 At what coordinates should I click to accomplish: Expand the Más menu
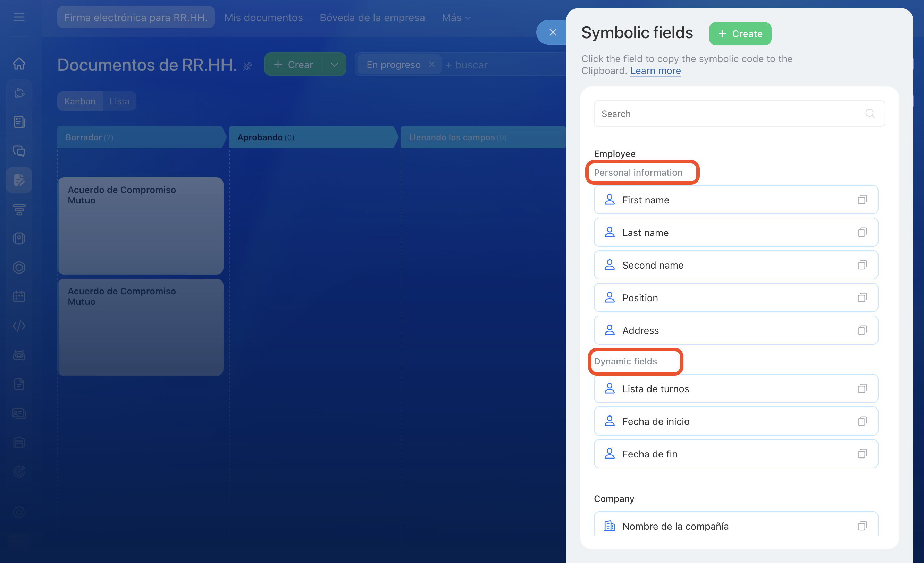[x=456, y=18]
